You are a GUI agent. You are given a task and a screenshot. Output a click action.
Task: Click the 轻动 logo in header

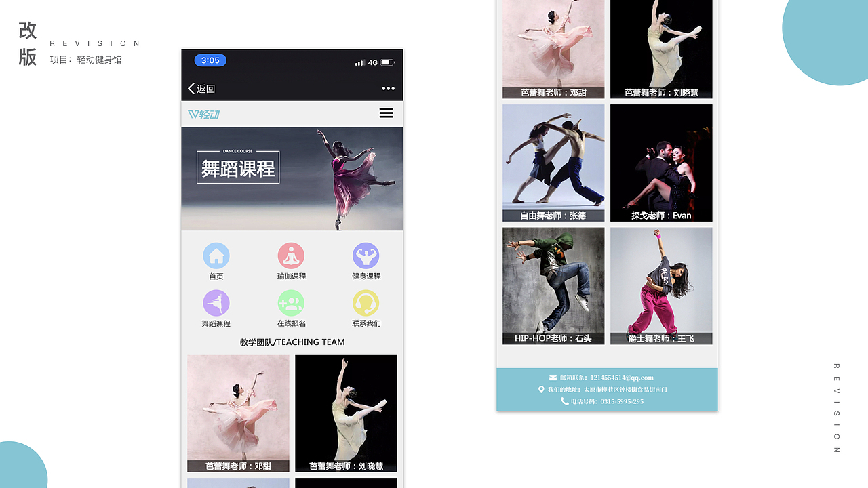[204, 114]
